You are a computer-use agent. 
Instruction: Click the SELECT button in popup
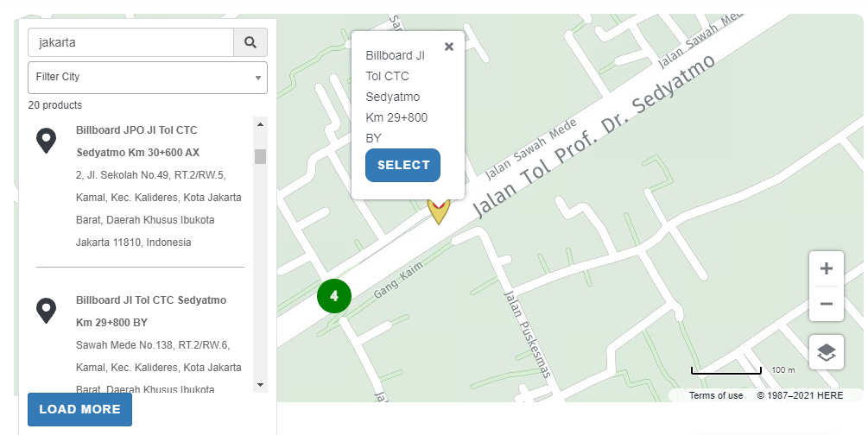point(403,165)
